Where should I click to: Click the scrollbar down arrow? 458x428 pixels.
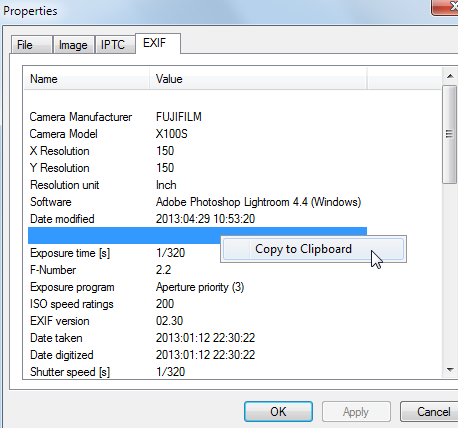450,369
